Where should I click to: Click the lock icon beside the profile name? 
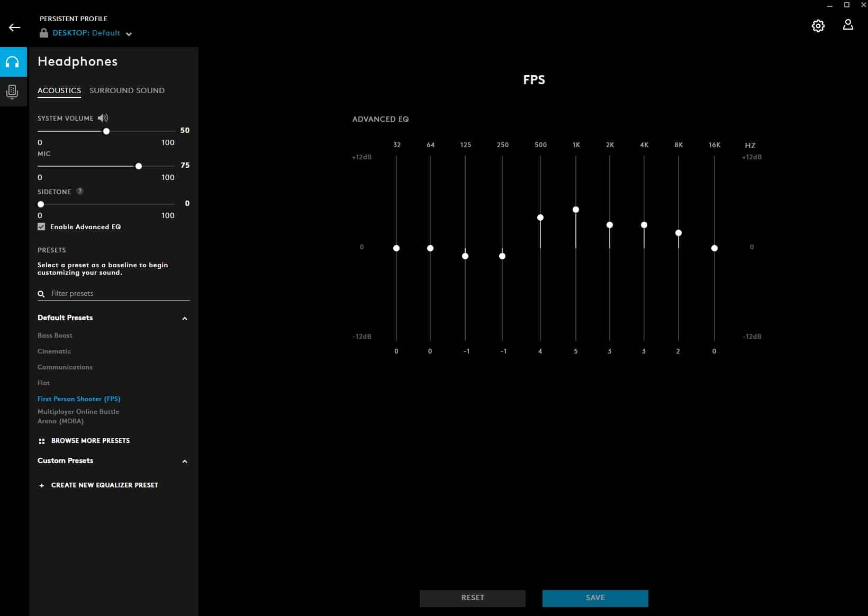pos(44,33)
